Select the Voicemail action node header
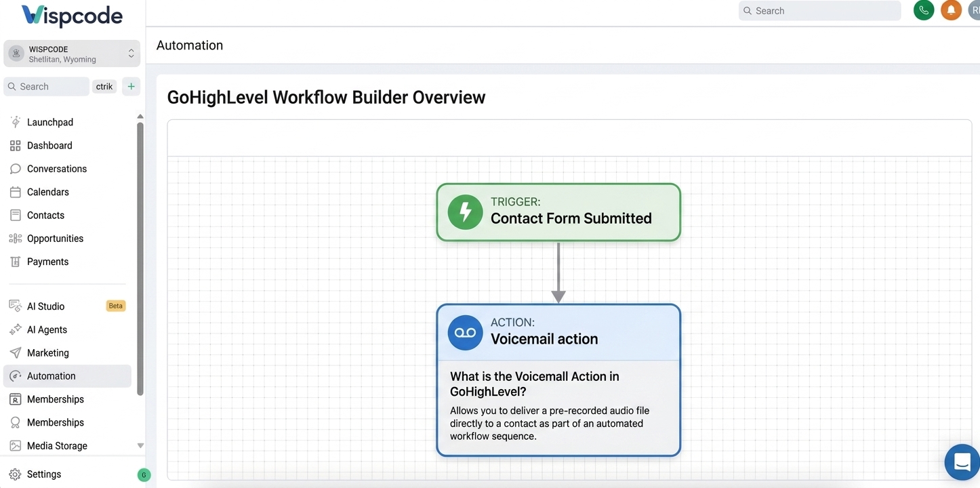Screen dimensions: 980x488 coord(558,332)
